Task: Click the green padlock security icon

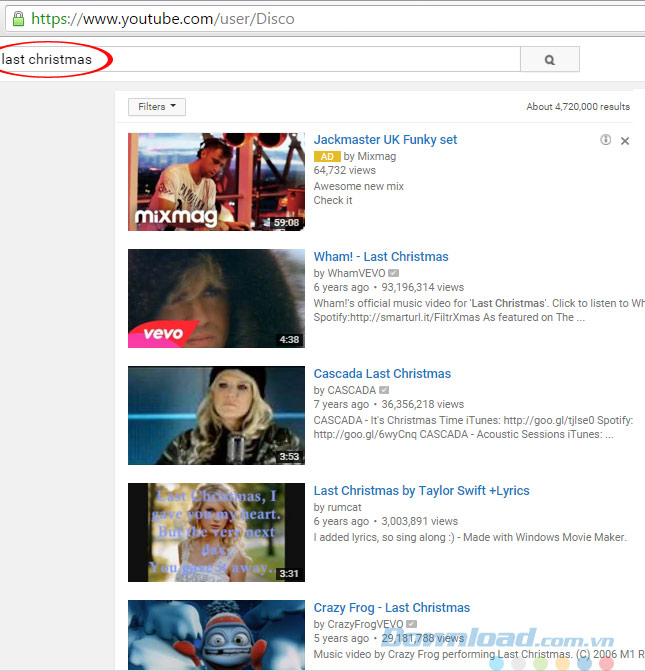Action: (17, 18)
